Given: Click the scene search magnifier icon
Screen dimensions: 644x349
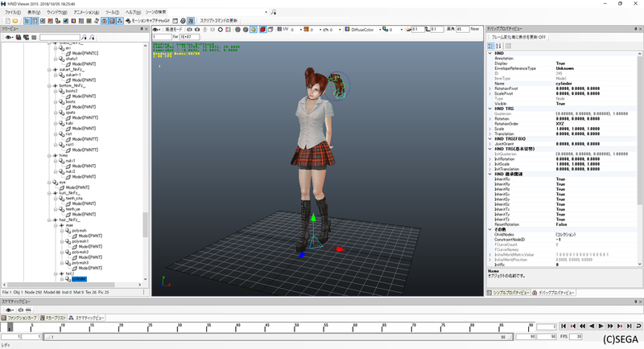Looking at the screenshot, I should tap(274, 12).
